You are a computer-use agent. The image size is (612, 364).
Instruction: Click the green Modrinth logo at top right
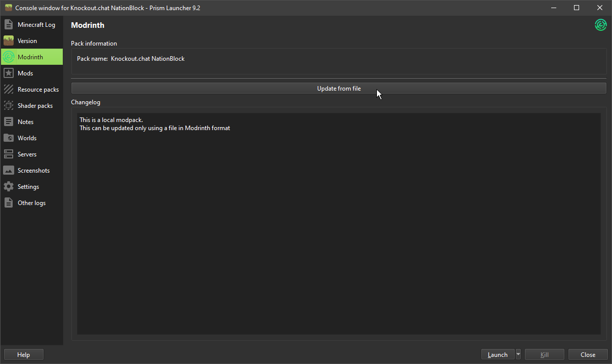click(x=600, y=25)
